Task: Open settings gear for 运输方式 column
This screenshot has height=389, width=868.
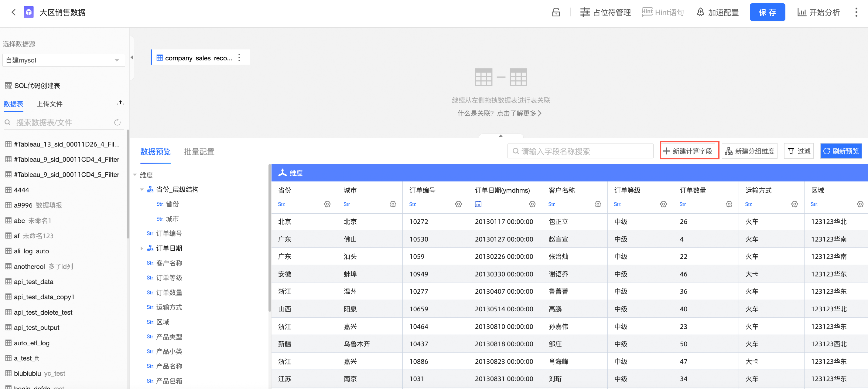Action: tap(795, 204)
